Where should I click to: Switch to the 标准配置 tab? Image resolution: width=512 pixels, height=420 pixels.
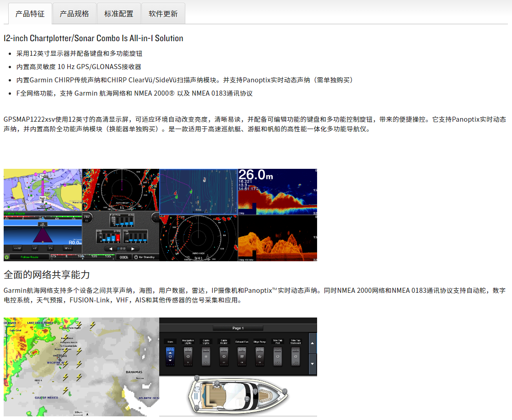[119, 14]
